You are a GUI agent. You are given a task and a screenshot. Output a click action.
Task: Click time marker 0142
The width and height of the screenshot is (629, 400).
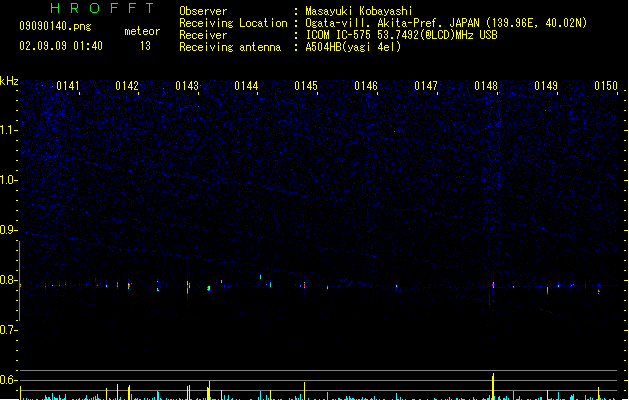pyautogui.click(x=127, y=86)
